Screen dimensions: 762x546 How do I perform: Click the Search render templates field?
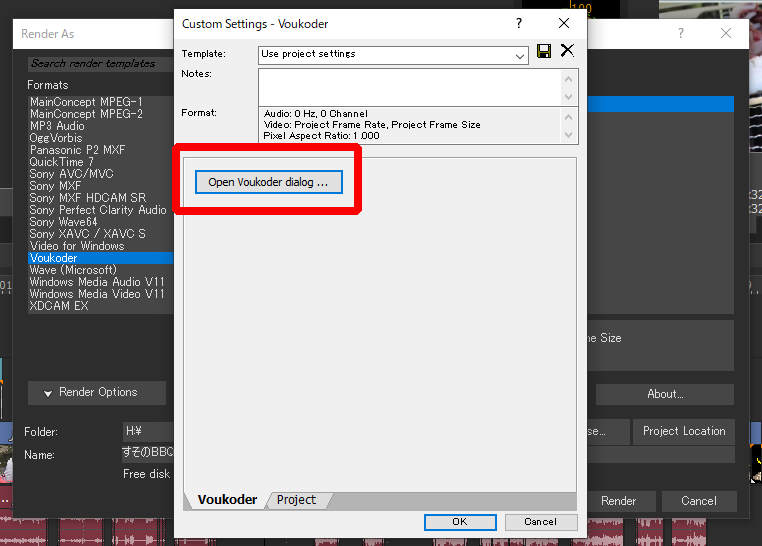tap(100, 63)
